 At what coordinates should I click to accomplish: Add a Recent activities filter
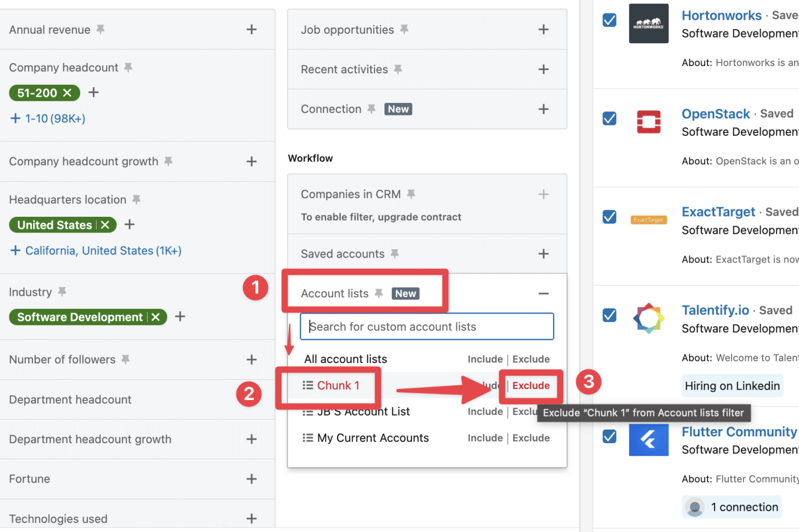coord(543,69)
